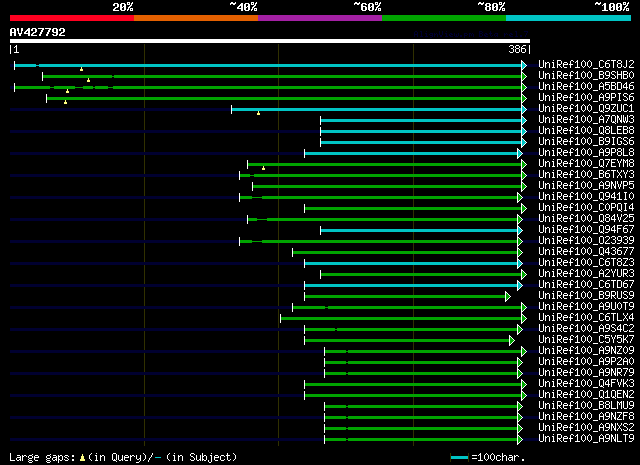Select the UniRef100_Q1QEN2 label

pyautogui.click(x=586, y=395)
